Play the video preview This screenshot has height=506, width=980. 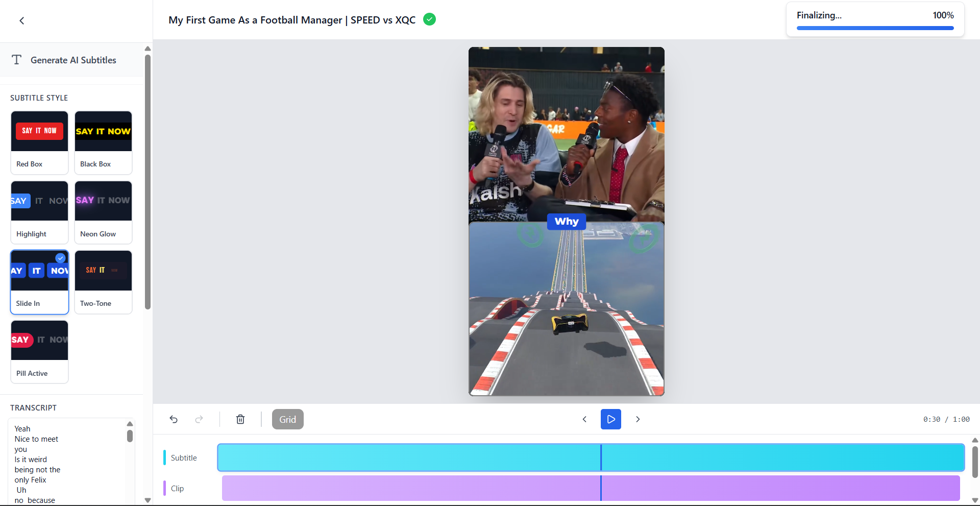tap(610, 419)
